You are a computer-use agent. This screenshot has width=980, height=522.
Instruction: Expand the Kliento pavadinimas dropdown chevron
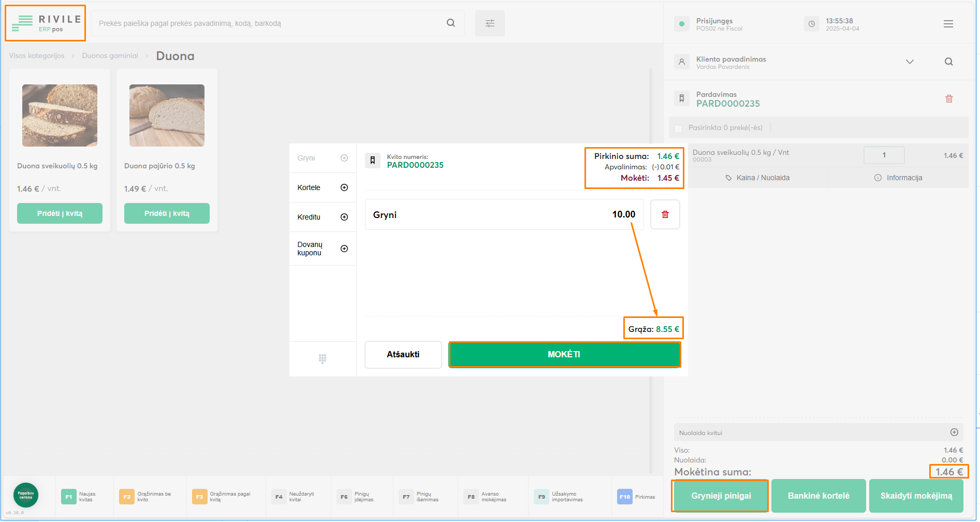pyautogui.click(x=910, y=62)
